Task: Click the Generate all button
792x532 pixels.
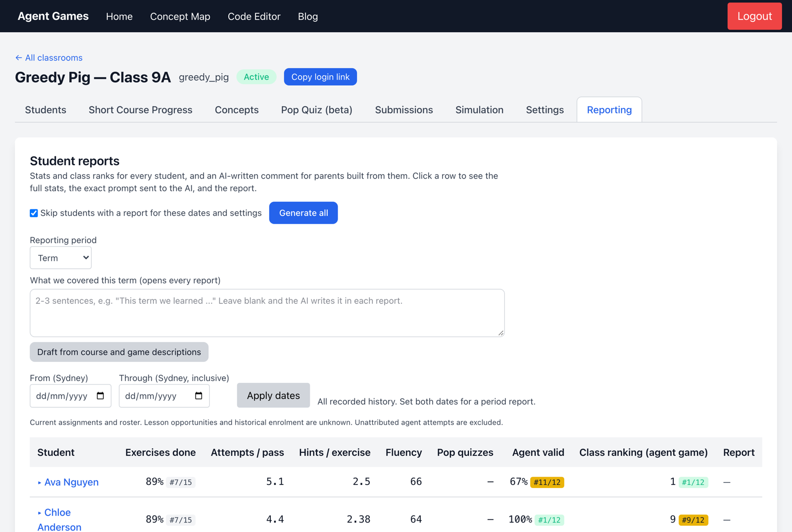Action: [x=303, y=213]
